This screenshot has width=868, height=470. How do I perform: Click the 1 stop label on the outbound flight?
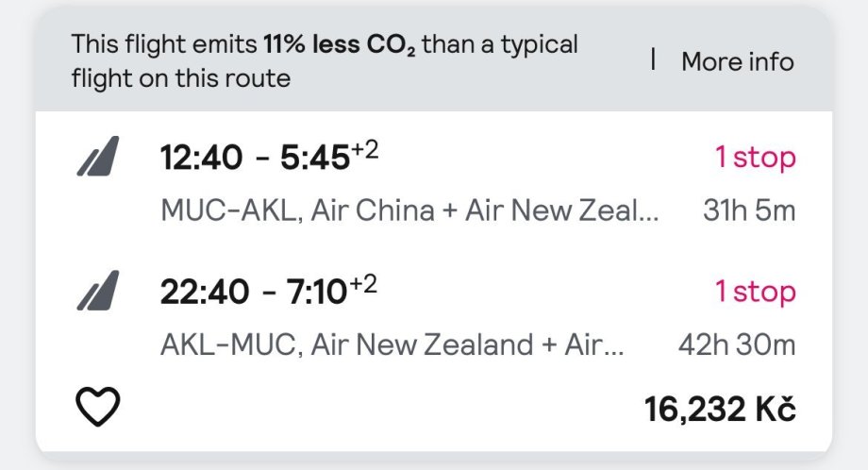[x=755, y=157]
